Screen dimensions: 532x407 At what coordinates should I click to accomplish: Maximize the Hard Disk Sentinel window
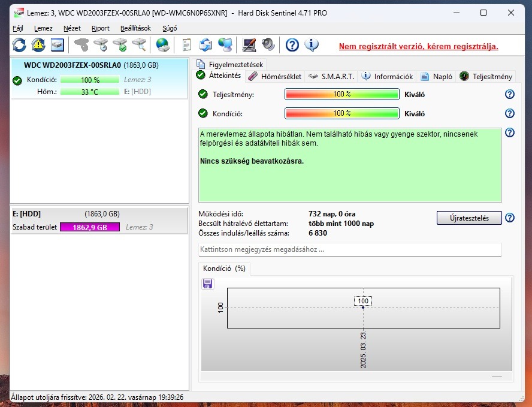coord(483,13)
